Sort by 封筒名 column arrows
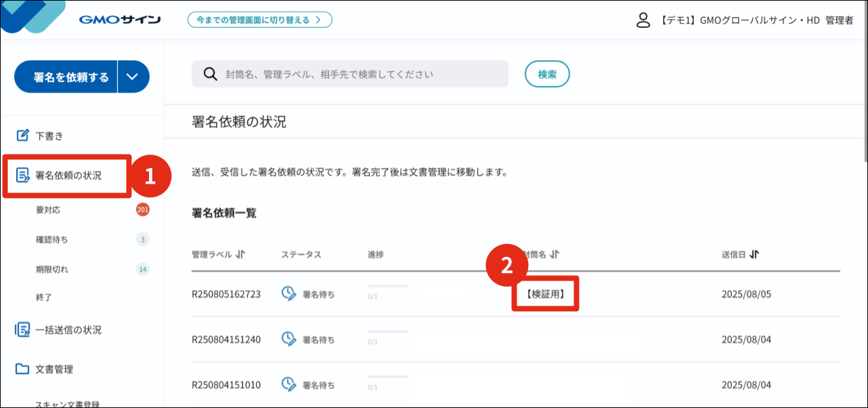Image resolution: width=868 pixels, height=408 pixels. click(555, 255)
